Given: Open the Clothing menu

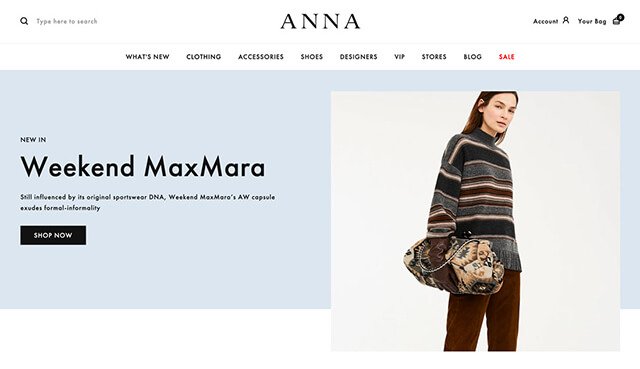Looking at the screenshot, I should point(204,57).
